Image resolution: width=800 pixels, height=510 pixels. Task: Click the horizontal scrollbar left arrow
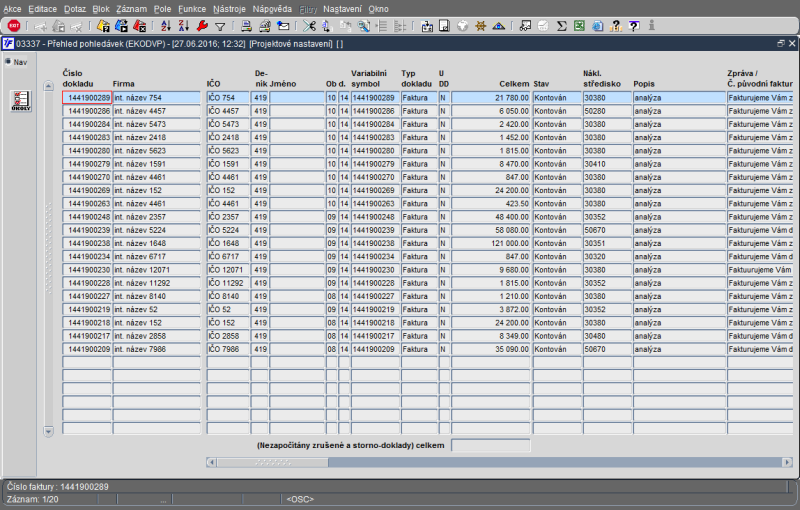(x=211, y=462)
